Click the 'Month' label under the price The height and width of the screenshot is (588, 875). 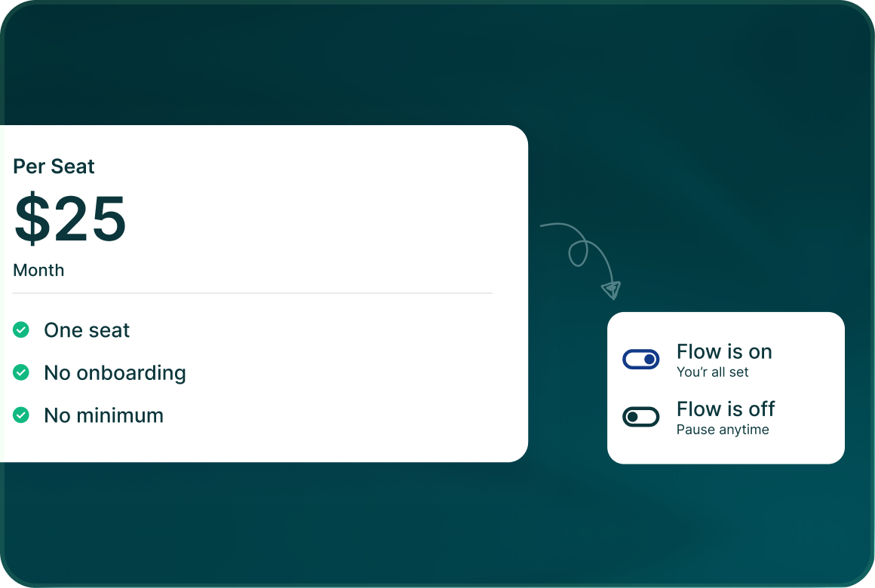click(38, 270)
